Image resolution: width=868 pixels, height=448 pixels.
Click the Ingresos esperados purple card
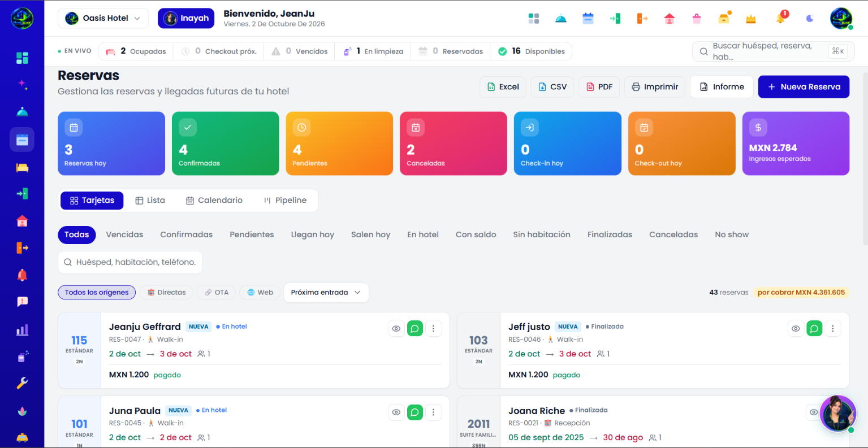[796, 143]
